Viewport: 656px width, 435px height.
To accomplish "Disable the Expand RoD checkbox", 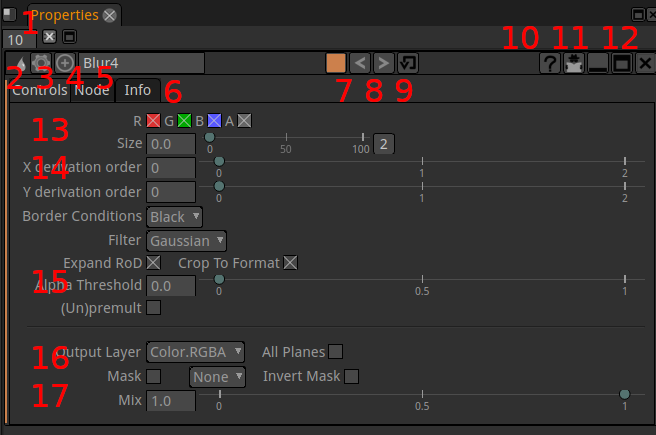I will [x=153, y=263].
